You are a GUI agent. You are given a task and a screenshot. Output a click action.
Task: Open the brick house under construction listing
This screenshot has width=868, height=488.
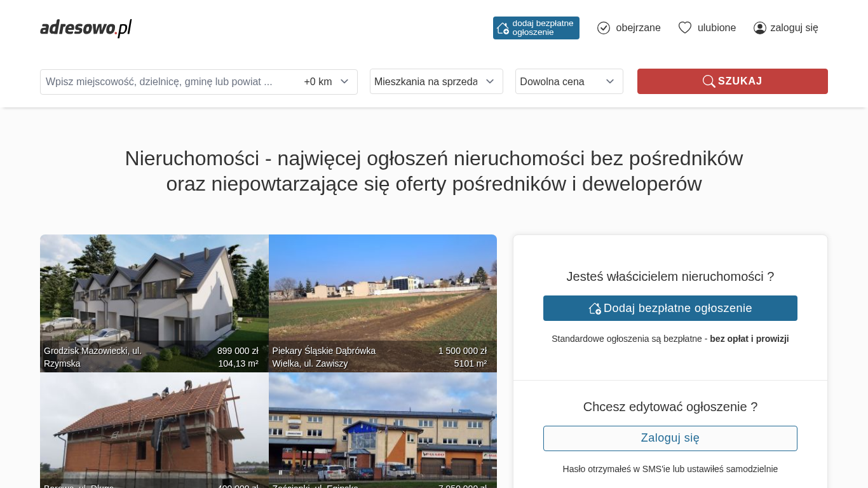tap(154, 429)
